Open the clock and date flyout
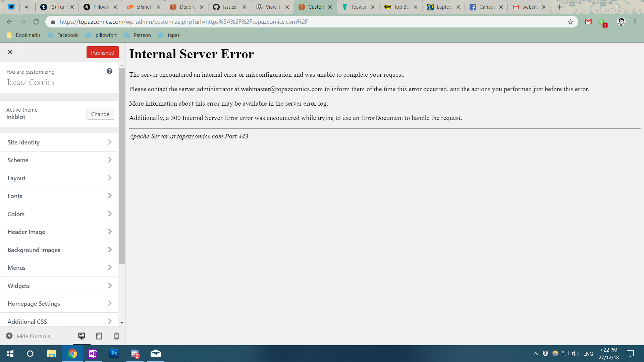 tap(608, 354)
